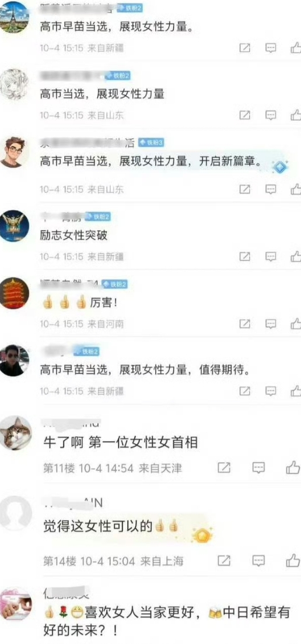Like the comment from 河南 saying 厉害
This screenshot has height=644, width=301.
tap(295, 323)
